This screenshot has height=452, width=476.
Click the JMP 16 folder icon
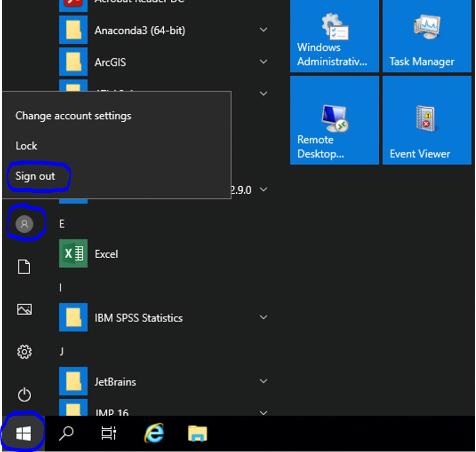coord(73,407)
